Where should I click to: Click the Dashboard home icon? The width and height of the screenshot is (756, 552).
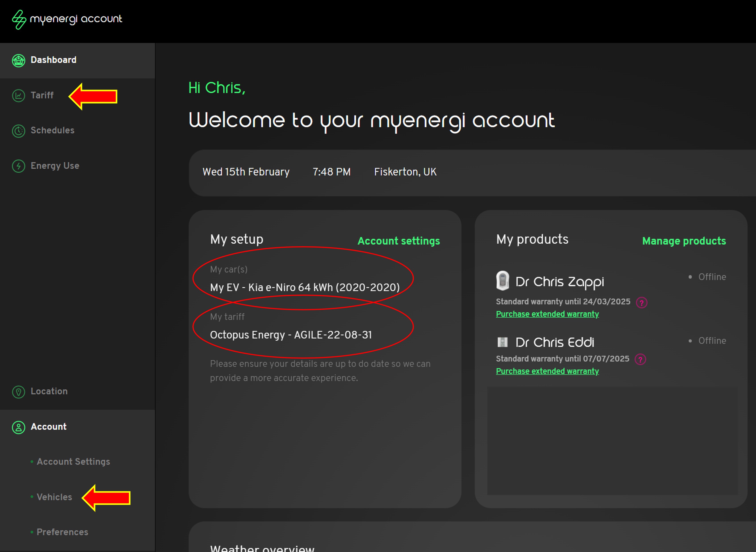[19, 60]
